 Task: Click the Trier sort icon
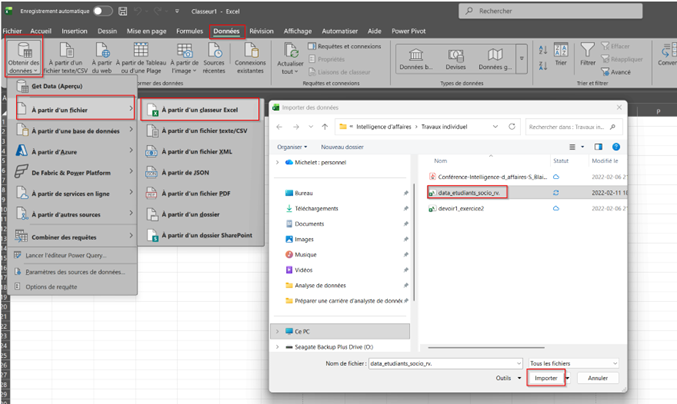pos(559,51)
